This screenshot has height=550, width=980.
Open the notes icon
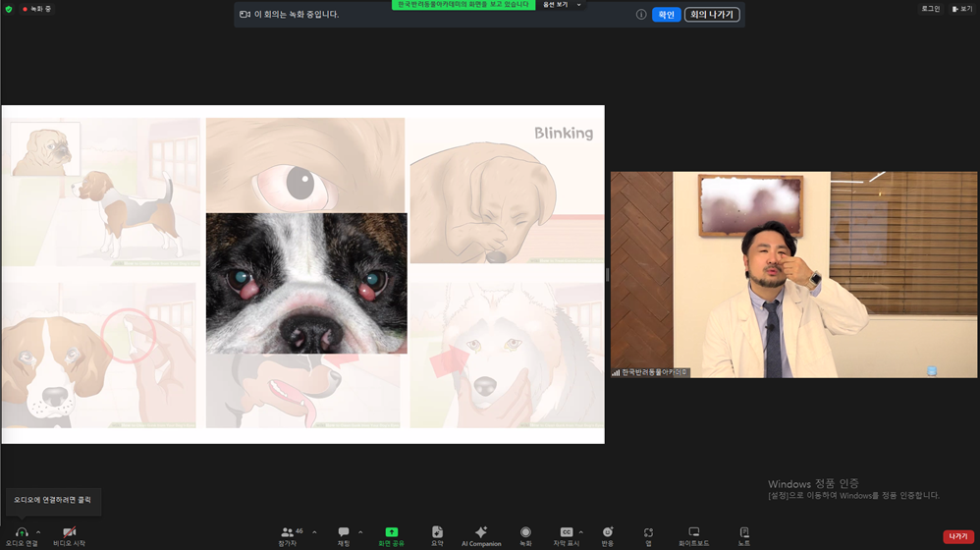(743, 536)
